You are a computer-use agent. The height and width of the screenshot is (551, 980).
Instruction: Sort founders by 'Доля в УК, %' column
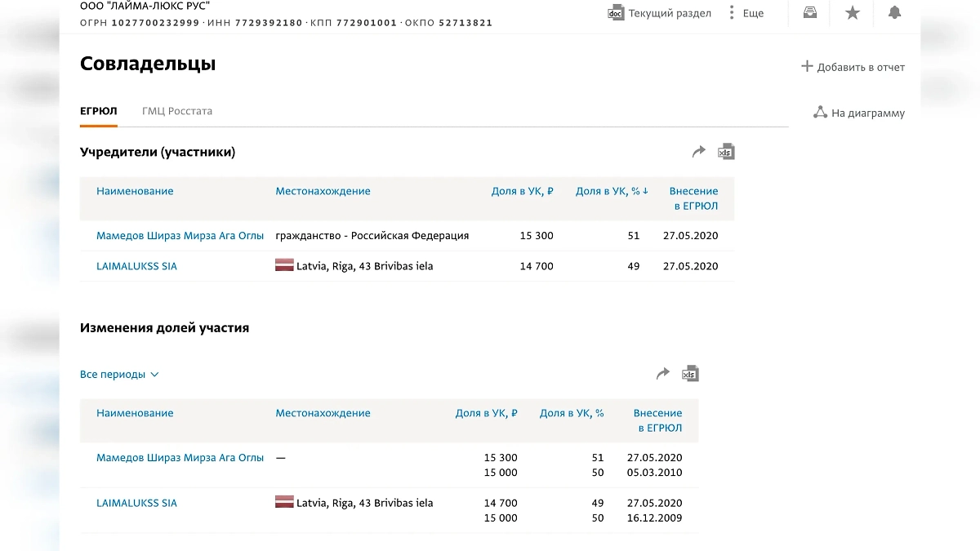[611, 191]
